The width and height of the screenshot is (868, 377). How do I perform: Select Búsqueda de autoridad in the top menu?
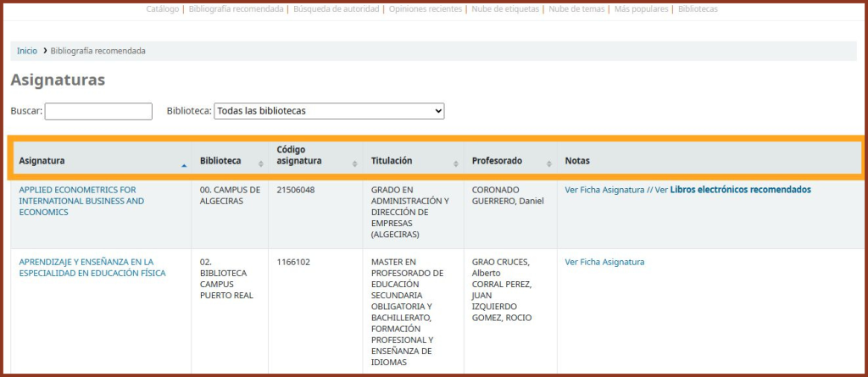pos(337,8)
